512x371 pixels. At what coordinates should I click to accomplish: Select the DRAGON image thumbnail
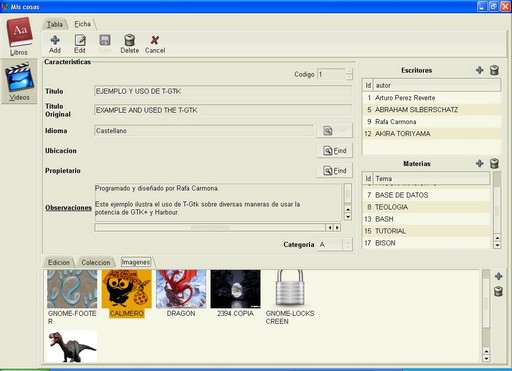(x=181, y=289)
